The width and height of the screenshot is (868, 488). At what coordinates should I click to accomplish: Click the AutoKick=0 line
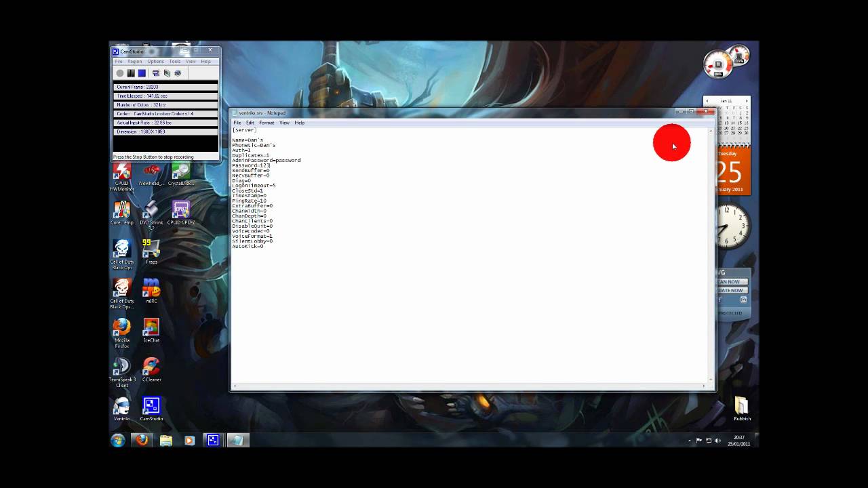[248, 246]
